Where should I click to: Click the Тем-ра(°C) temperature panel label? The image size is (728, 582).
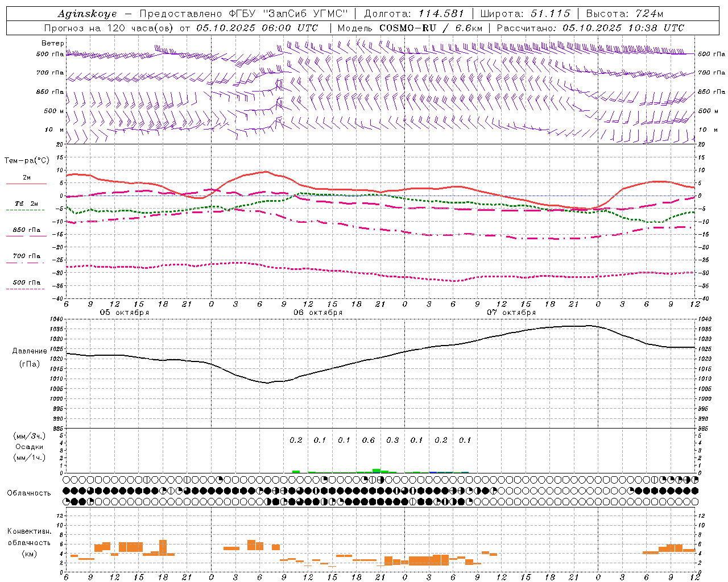[x=27, y=161]
